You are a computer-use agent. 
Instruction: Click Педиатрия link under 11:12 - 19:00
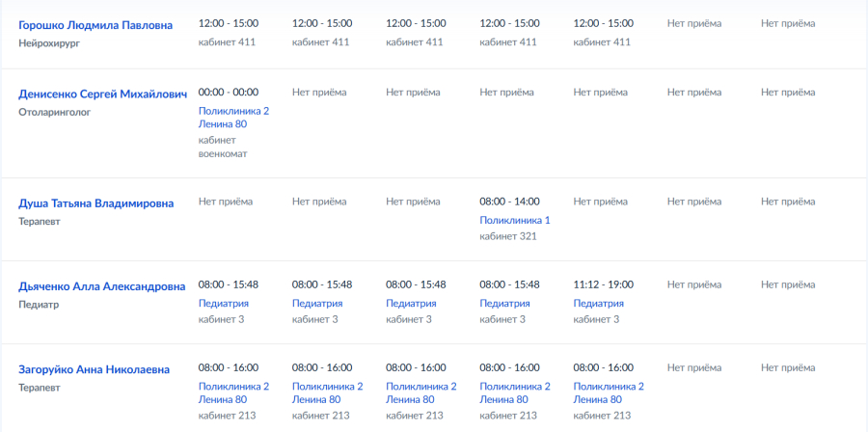(x=598, y=303)
